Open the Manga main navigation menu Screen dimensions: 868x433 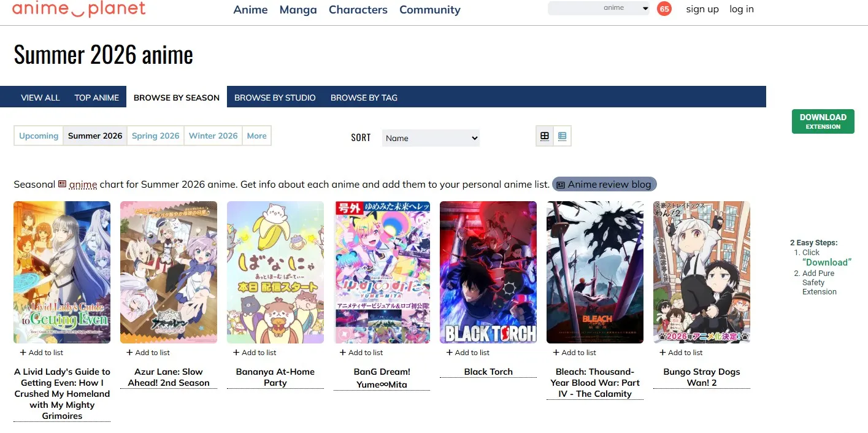298,10
